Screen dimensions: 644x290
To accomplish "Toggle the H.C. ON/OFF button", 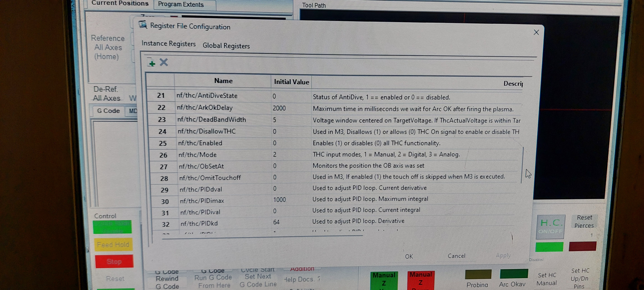I will pyautogui.click(x=551, y=226).
